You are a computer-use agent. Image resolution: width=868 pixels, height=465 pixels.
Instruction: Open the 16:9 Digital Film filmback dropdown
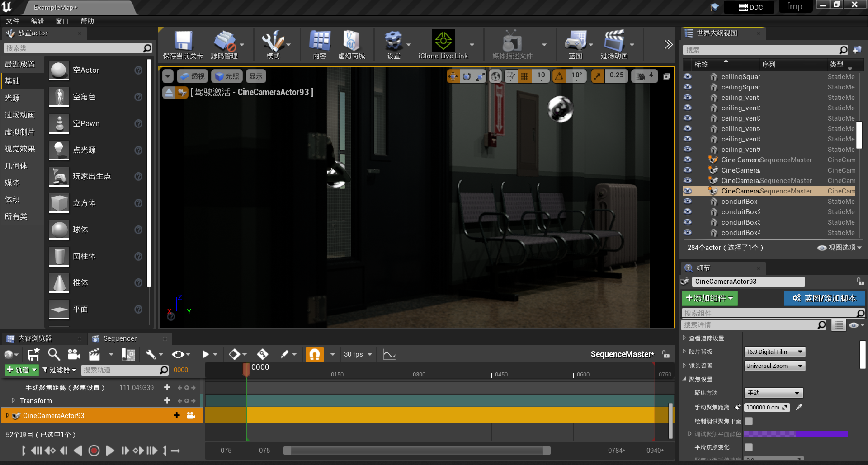(x=775, y=352)
